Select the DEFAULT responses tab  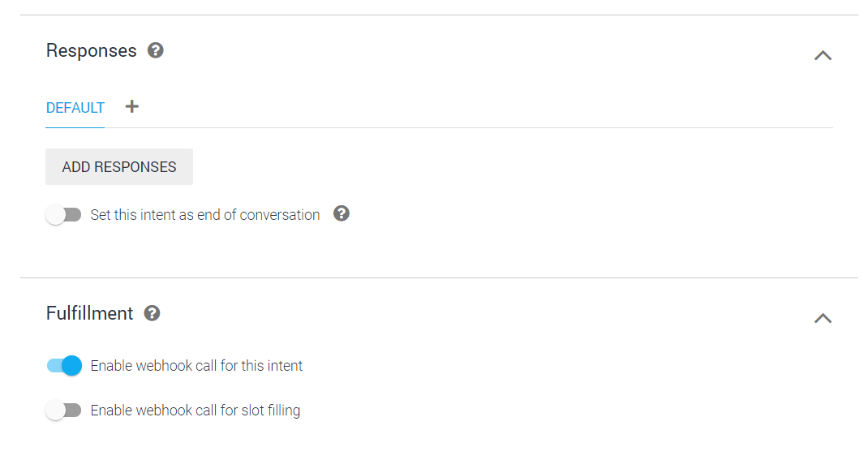click(x=75, y=108)
